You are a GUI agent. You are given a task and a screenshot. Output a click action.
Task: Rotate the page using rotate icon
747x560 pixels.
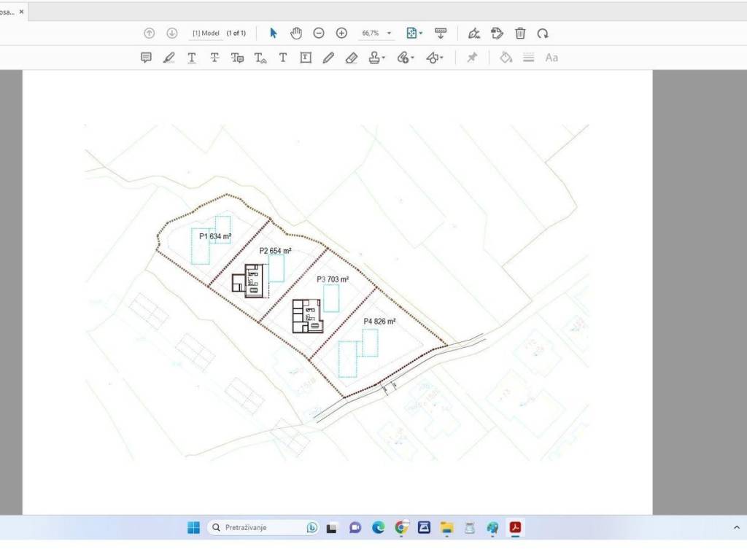coord(543,34)
